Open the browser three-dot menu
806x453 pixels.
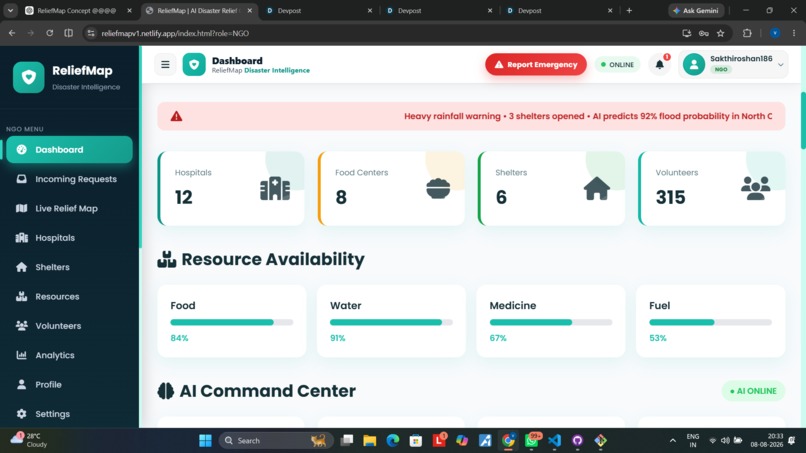coord(794,33)
